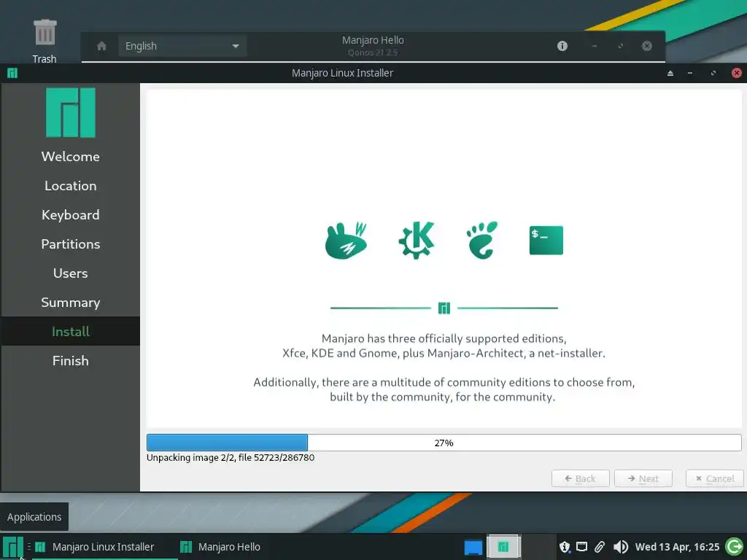Maximize the Manjaro Linux Installer window
747x560 pixels.
coord(713,73)
